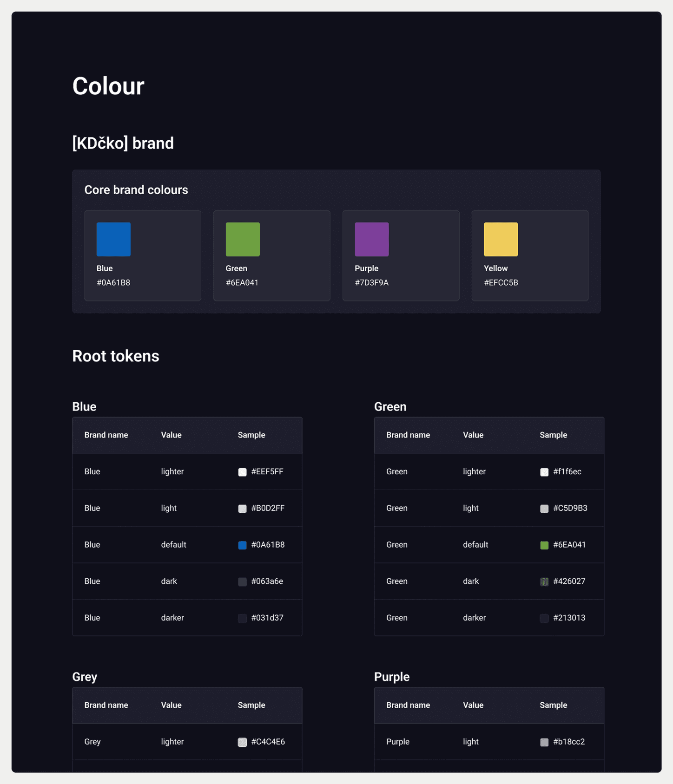Click the "Brand name" header in the Grey table
Image resolution: width=673 pixels, height=784 pixels.
pyautogui.click(x=106, y=705)
